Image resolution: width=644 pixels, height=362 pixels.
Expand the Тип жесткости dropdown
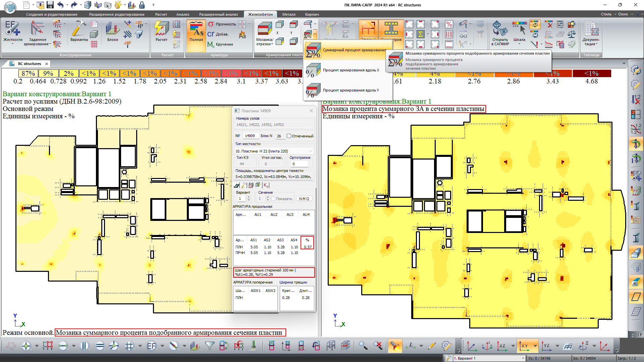point(310,151)
